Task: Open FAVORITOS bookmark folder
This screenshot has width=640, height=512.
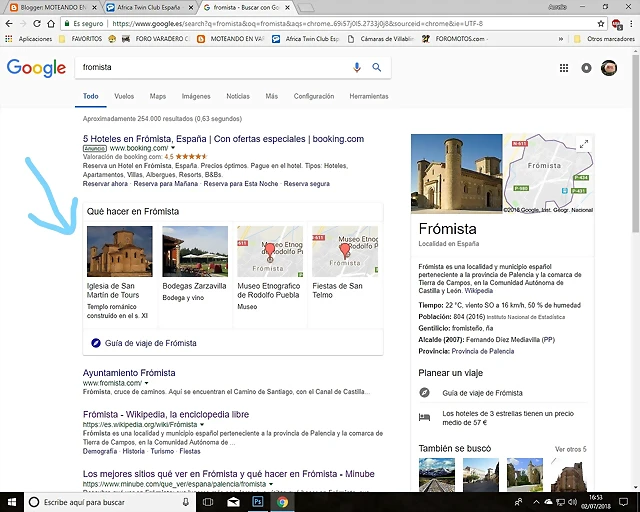Action: [81, 39]
